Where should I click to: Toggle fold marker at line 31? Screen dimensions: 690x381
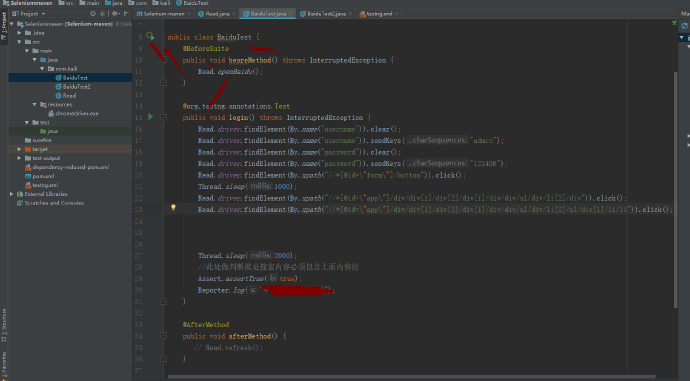163,301
